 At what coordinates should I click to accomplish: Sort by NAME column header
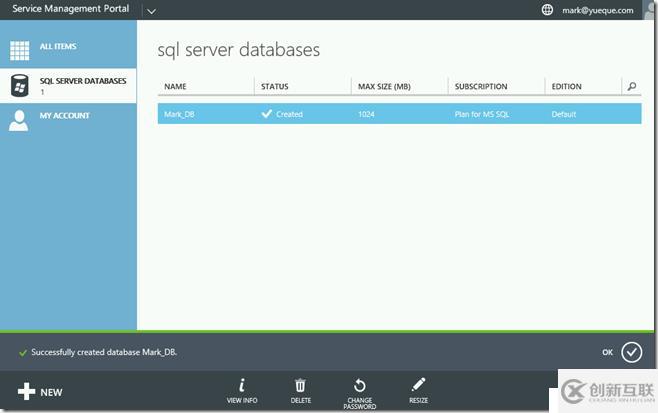click(175, 86)
